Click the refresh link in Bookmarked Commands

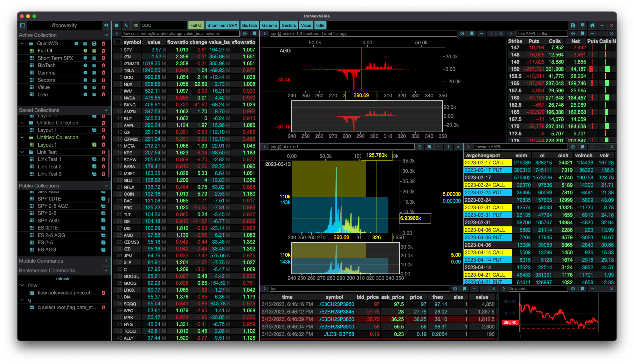pos(63,279)
